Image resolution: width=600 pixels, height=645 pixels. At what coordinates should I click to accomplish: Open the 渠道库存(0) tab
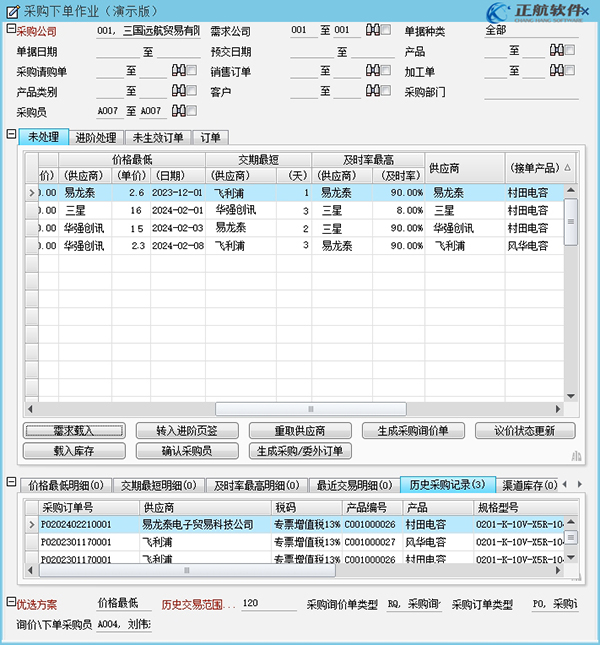click(x=529, y=485)
